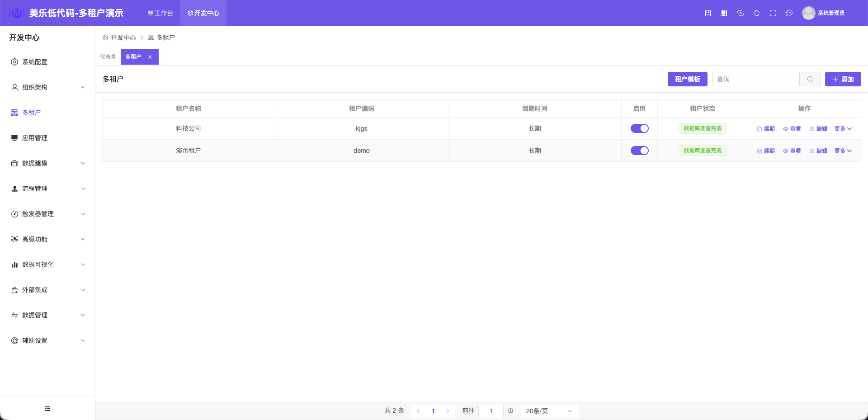The width and height of the screenshot is (868, 420).
Task: Open 应用管理 in sidebar
Action: point(47,138)
